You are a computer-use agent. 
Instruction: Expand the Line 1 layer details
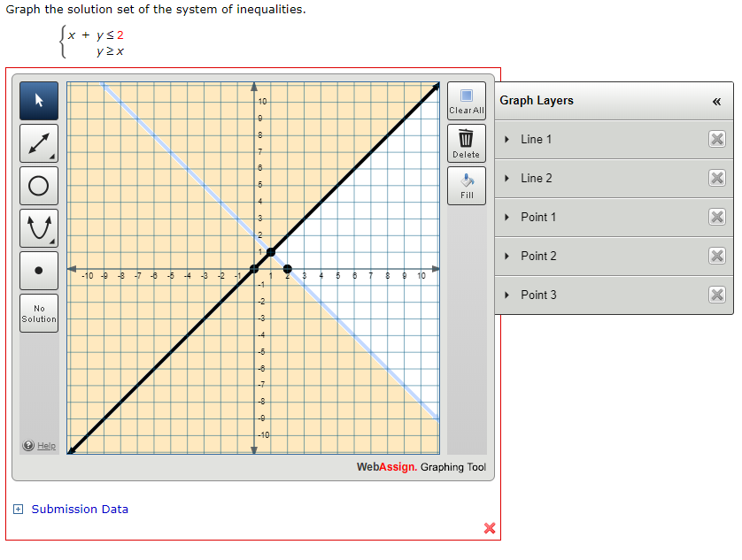coord(508,139)
